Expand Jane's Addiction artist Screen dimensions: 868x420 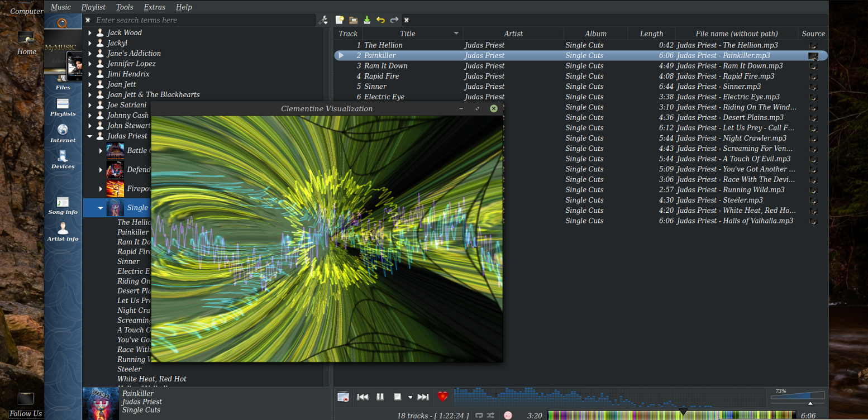(90, 54)
